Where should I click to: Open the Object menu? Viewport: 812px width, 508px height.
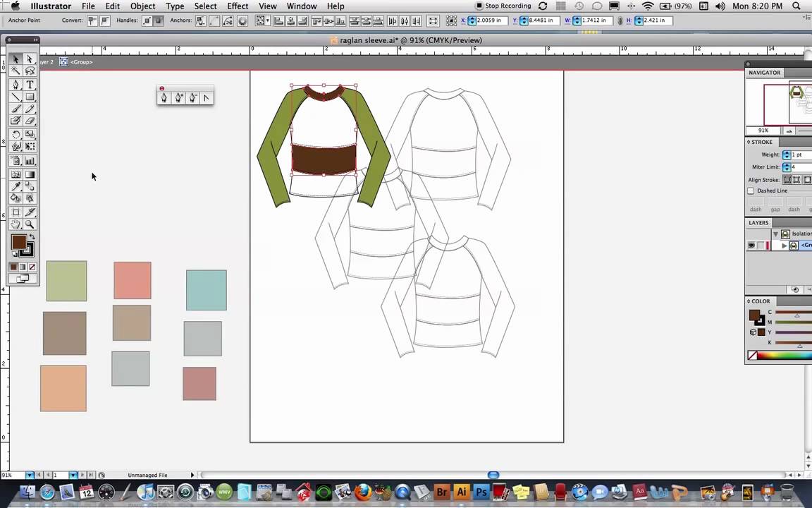pyautogui.click(x=142, y=6)
